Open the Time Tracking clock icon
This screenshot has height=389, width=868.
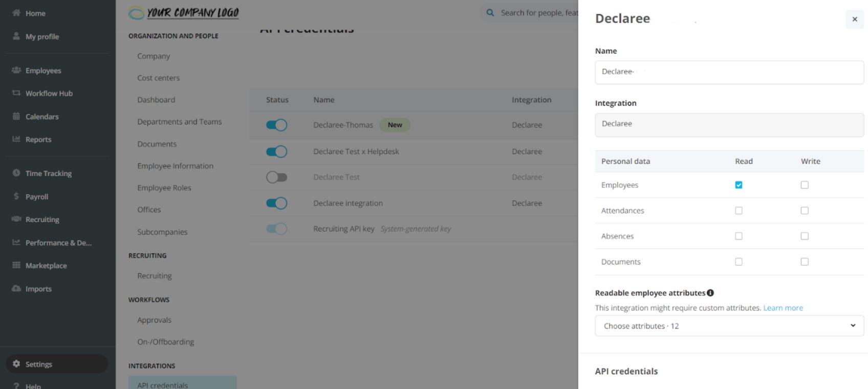coord(16,173)
